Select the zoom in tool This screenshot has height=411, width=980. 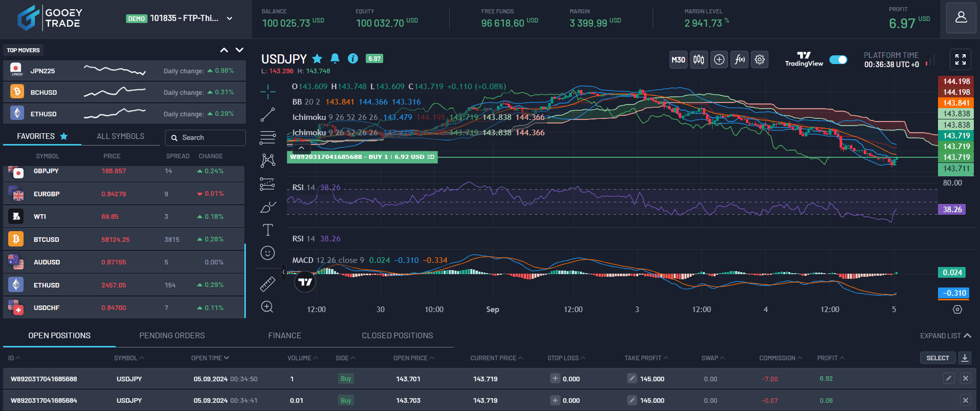click(267, 306)
